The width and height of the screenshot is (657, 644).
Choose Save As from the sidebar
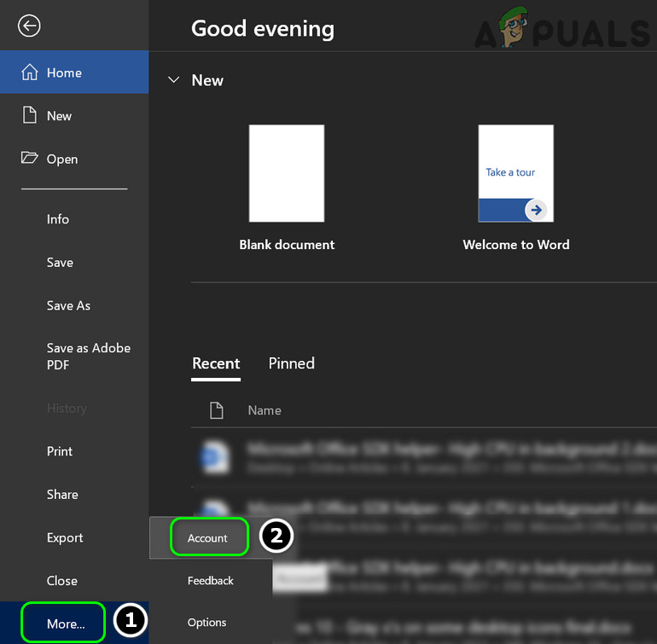coord(74,305)
